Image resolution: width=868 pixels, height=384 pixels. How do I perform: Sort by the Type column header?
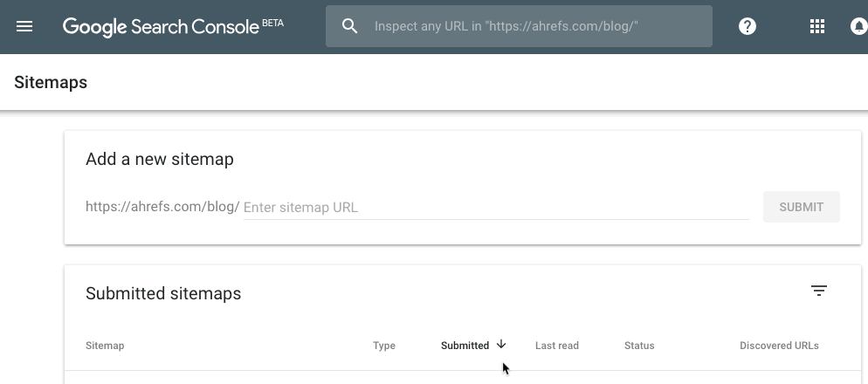[x=384, y=346]
